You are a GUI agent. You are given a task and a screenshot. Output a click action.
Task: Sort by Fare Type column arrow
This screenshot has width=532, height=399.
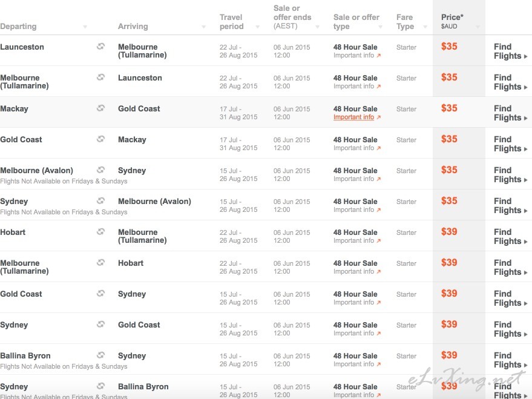pyautogui.click(x=425, y=27)
